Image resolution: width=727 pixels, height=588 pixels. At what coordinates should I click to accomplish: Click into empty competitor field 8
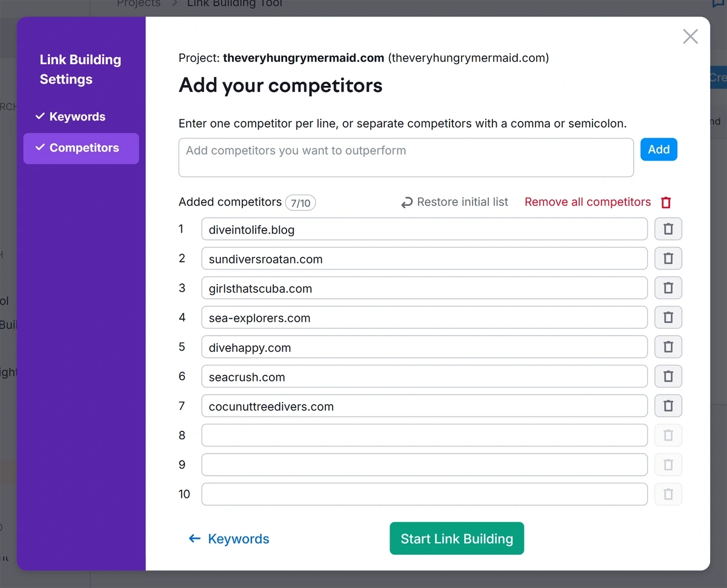[x=424, y=435]
